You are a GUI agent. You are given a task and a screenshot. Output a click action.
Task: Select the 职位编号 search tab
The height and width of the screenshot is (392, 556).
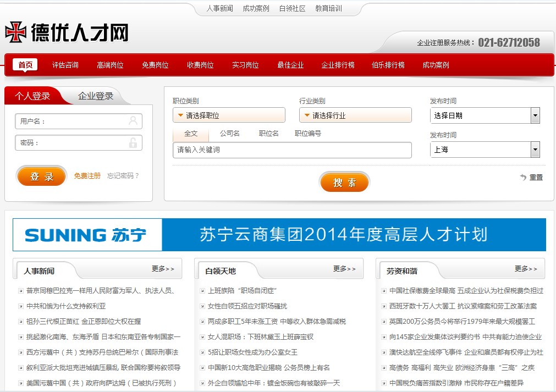click(308, 134)
